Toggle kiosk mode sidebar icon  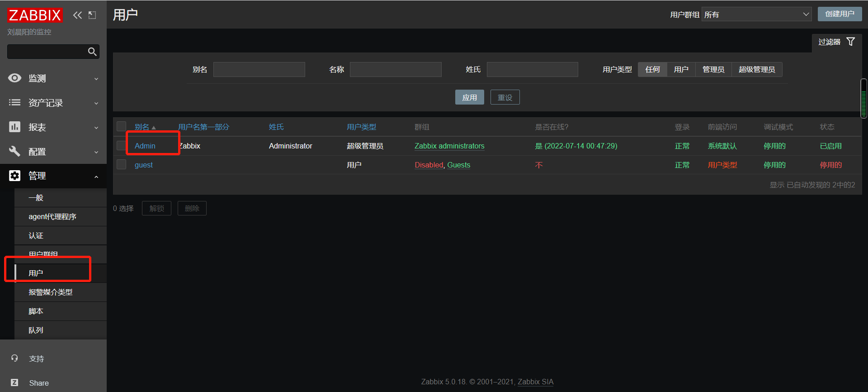tap(92, 15)
